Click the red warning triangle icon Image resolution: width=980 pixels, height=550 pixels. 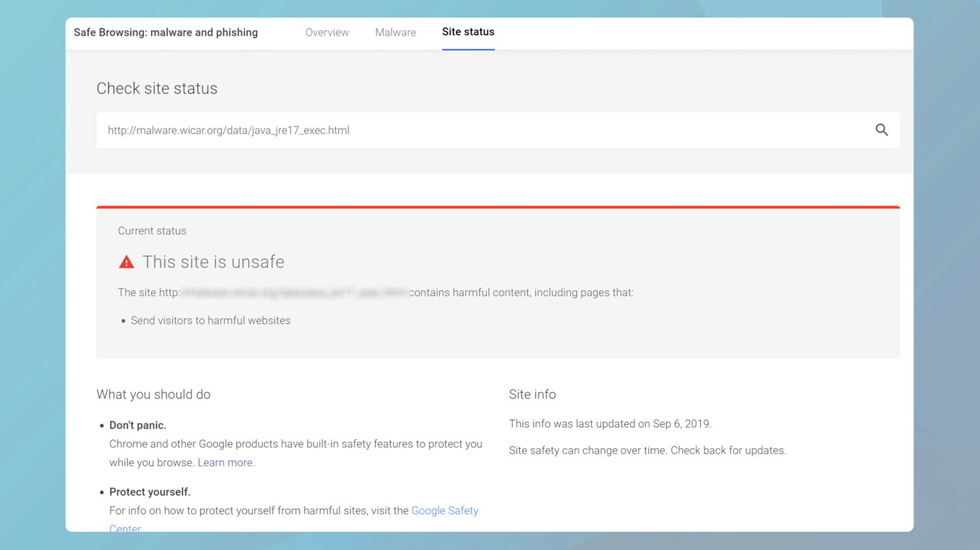[x=126, y=261]
